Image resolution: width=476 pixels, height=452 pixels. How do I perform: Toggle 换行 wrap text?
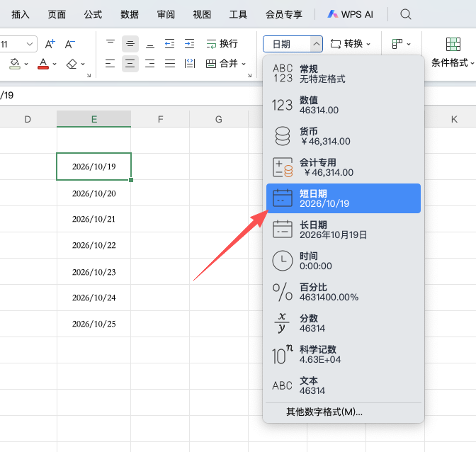pyautogui.click(x=222, y=44)
